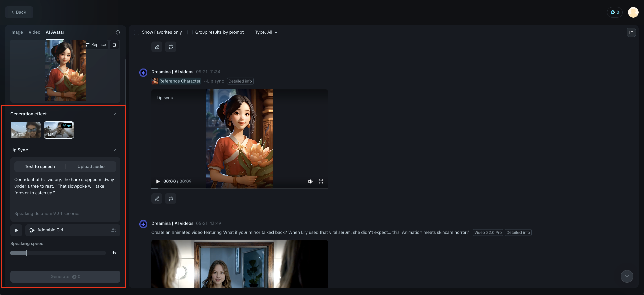Image resolution: width=644 pixels, height=295 pixels.
Task: Click the regenerate icon below Lip sync video
Action: coord(171,199)
